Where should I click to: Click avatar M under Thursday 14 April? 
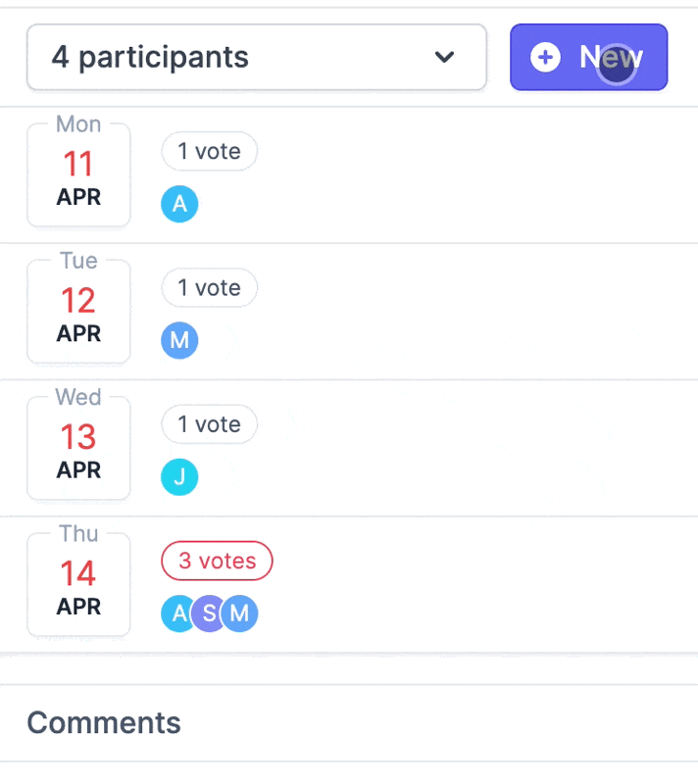tap(240, 614)
